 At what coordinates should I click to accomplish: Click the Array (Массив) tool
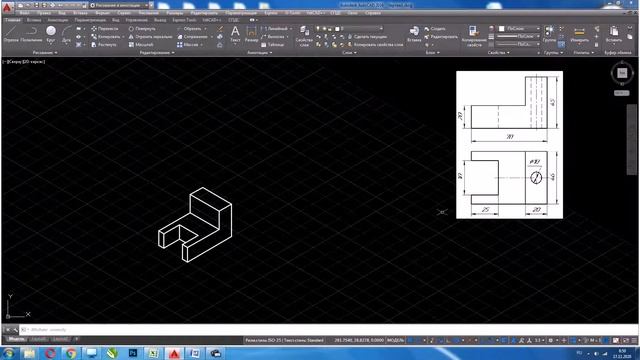click(x=187, y=44)
